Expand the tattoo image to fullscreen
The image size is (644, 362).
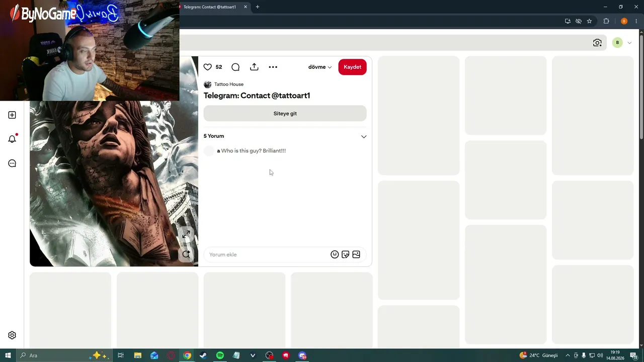(186, 234)
